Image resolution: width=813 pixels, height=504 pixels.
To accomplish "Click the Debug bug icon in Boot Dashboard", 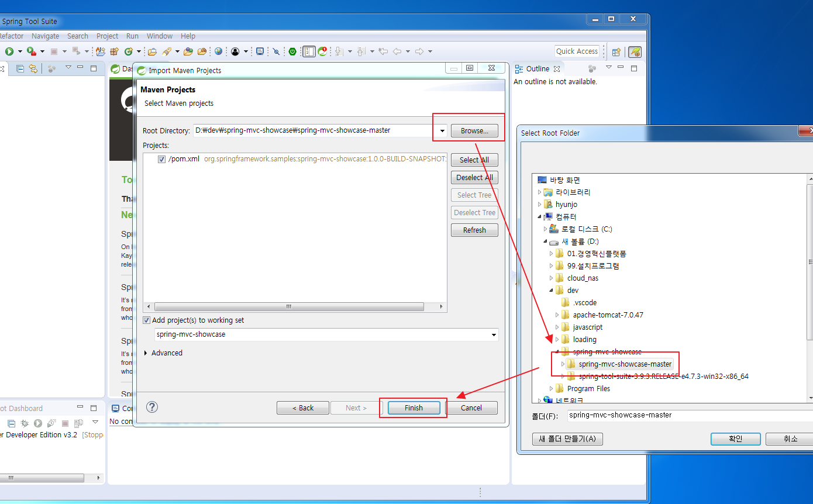I will click(25, 423).
